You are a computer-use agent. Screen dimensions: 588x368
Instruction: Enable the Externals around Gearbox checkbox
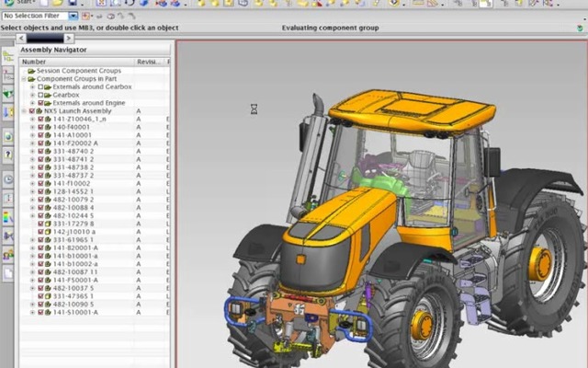40,87
